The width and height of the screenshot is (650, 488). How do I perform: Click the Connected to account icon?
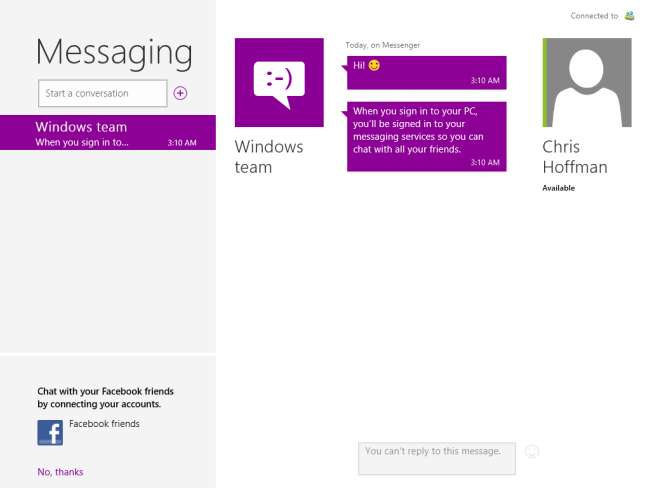tap(629, 16)
